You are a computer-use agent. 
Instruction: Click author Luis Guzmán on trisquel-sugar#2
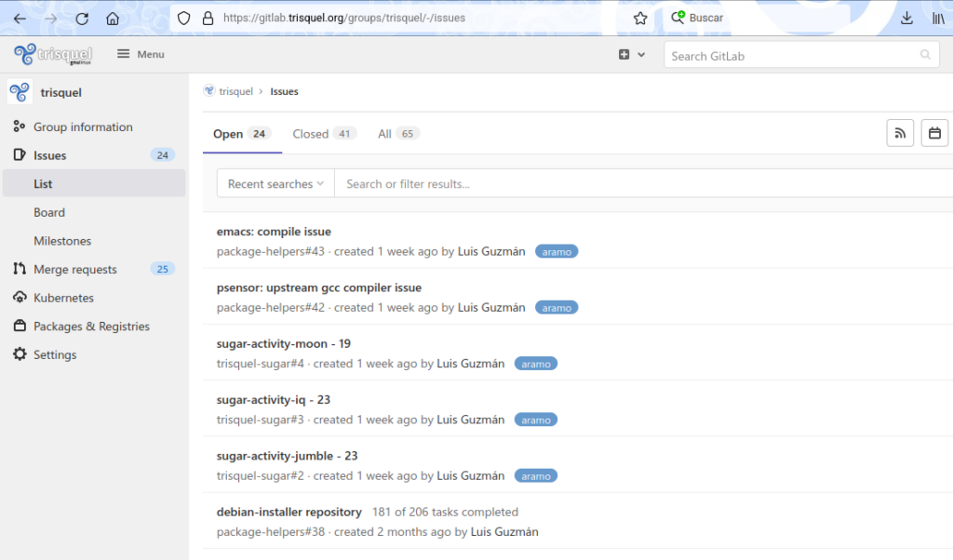click(470, 475)
